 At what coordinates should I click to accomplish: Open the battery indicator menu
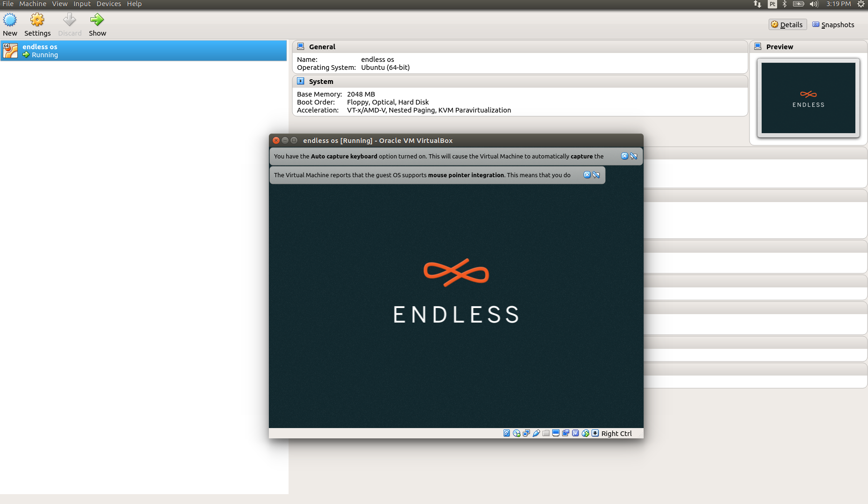click(798, 4)
